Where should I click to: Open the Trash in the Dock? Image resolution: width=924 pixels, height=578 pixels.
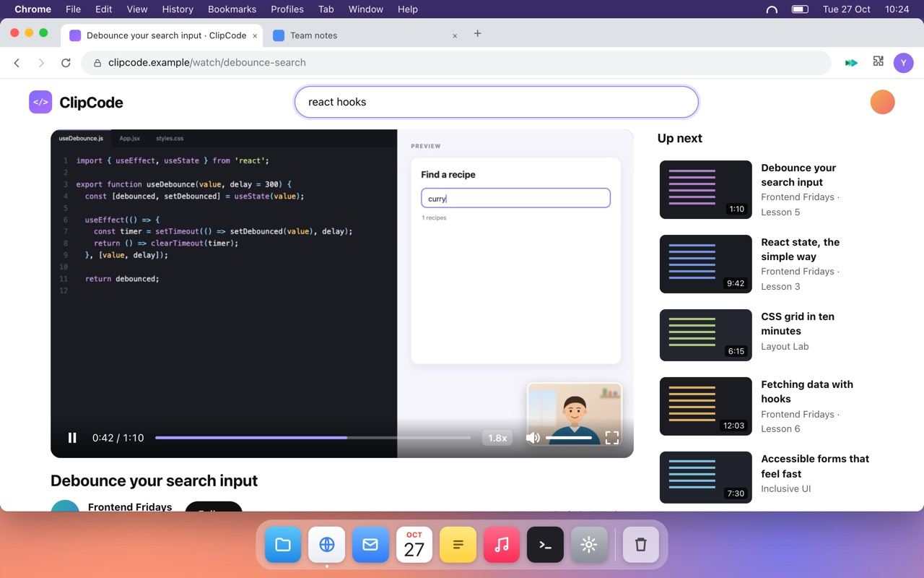coord(640,545)
